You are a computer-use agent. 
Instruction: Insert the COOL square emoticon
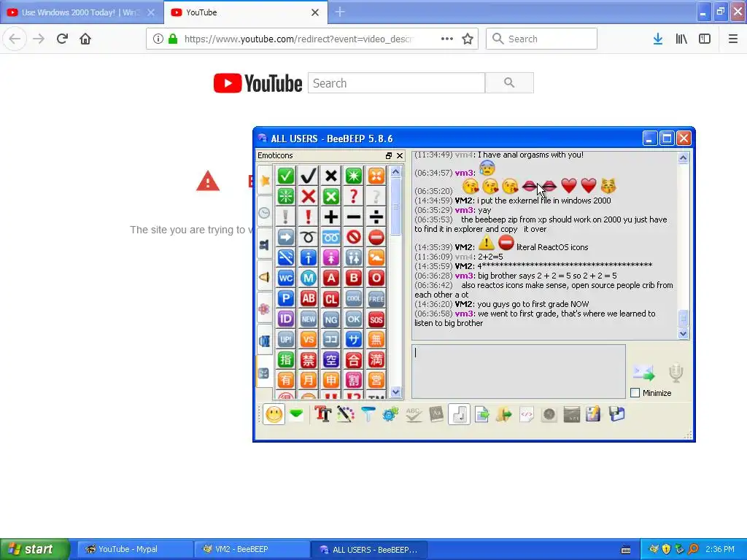354,298
